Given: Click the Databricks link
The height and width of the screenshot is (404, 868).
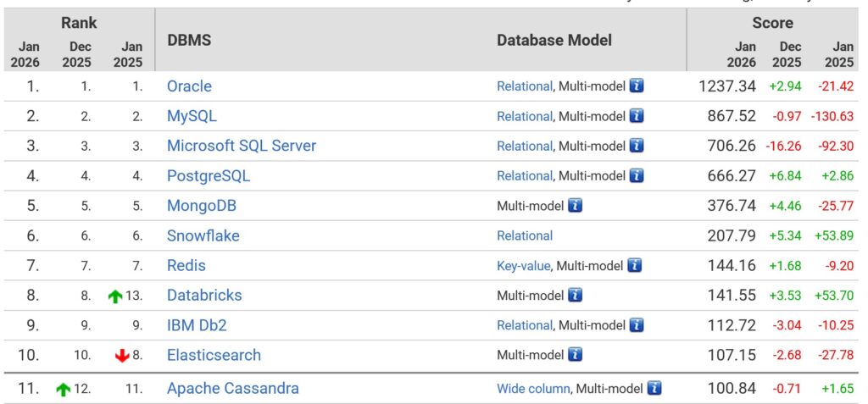Looking at the screenshot, I should tap(204, 296).
